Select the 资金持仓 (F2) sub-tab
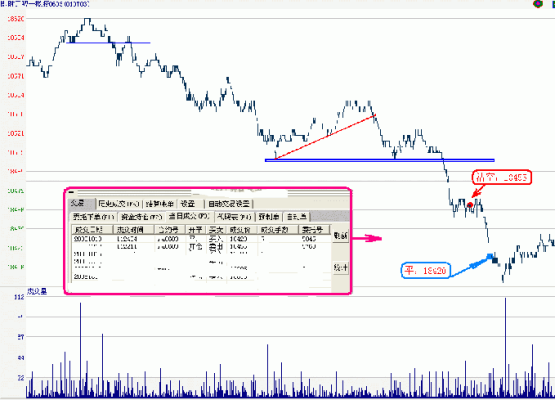The height and width of the screenshot is (400, 555). pos(141,216)
